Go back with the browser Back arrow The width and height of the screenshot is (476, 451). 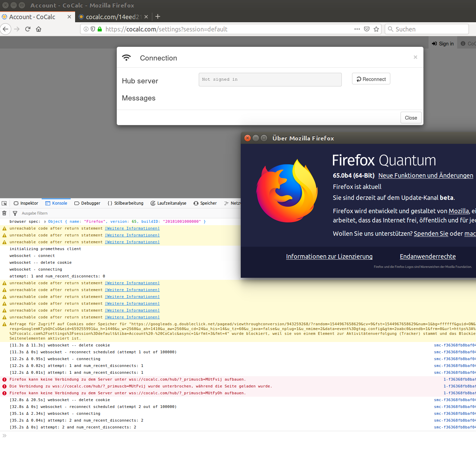click(5, 29)
